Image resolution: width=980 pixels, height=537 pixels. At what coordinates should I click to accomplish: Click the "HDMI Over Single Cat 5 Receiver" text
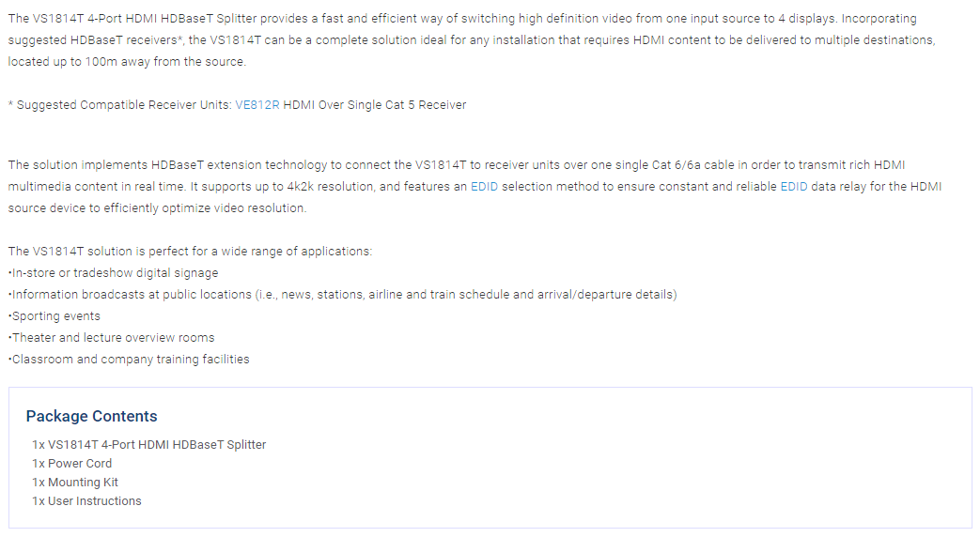point(375,105)
